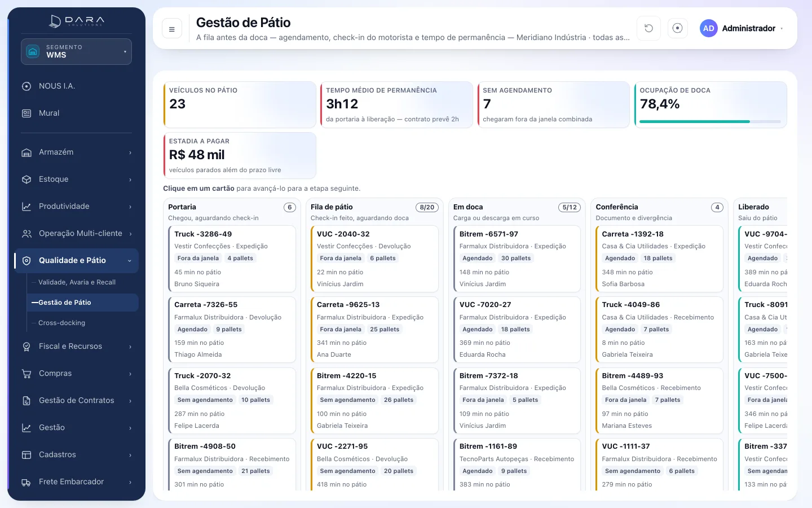
Task: Click the Compras cart icon
Action: click(27, 374)
